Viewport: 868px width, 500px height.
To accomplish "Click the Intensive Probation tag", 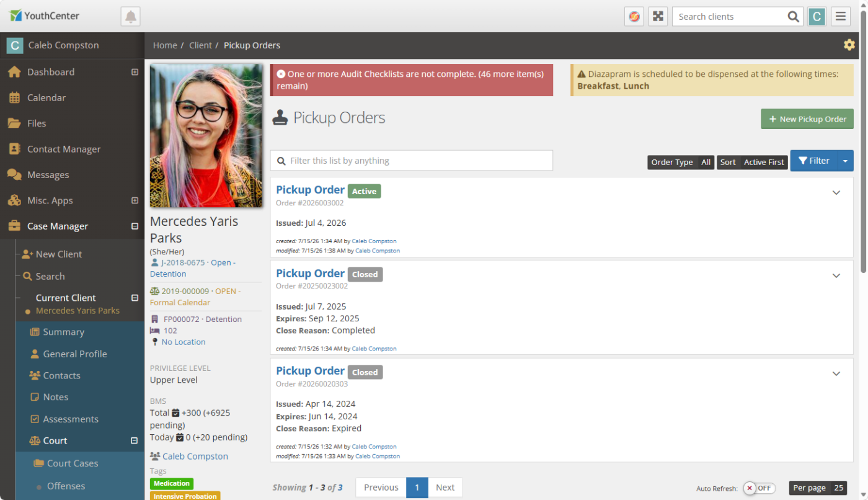I will pos(185,496).
